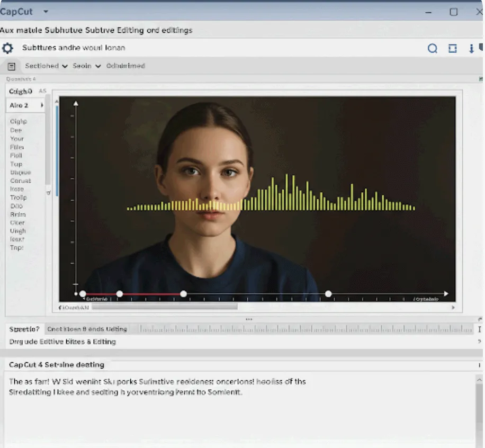Minimize the CapCut window

click(428, 12)
